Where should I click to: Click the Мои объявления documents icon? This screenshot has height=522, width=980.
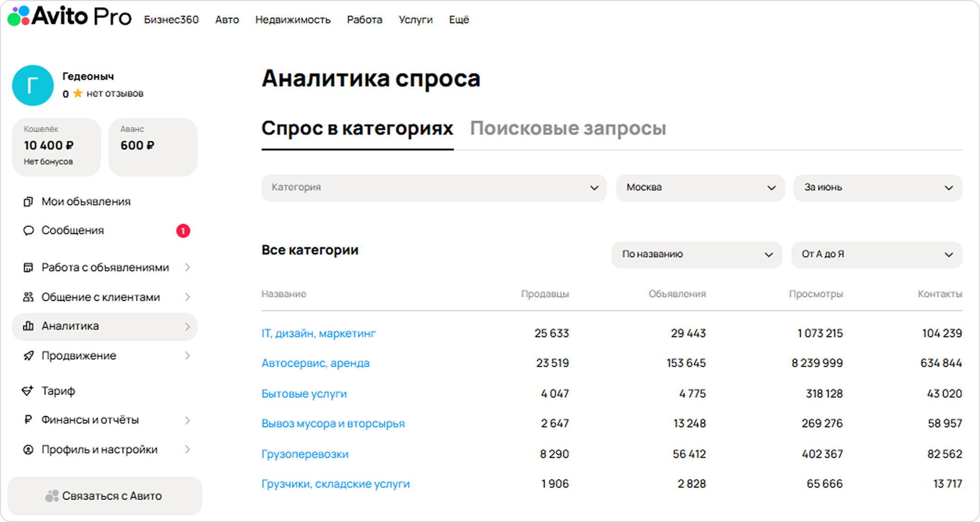28,202
